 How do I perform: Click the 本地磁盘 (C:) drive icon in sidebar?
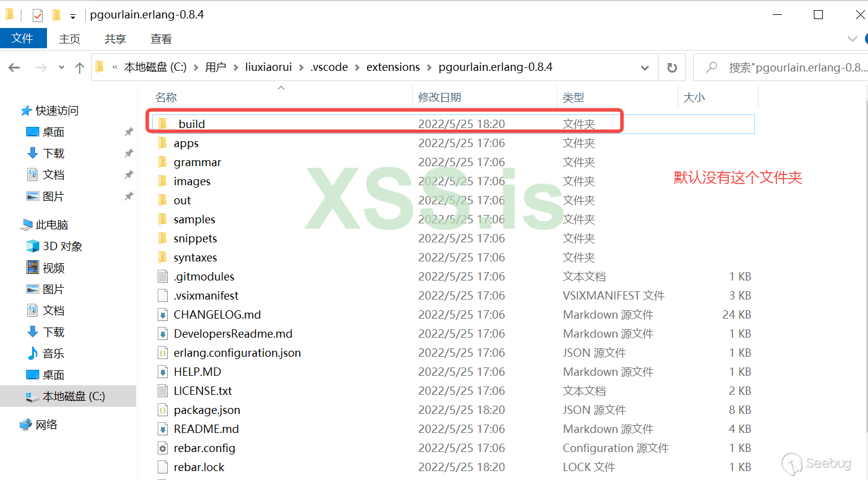[x=33, y=397]
